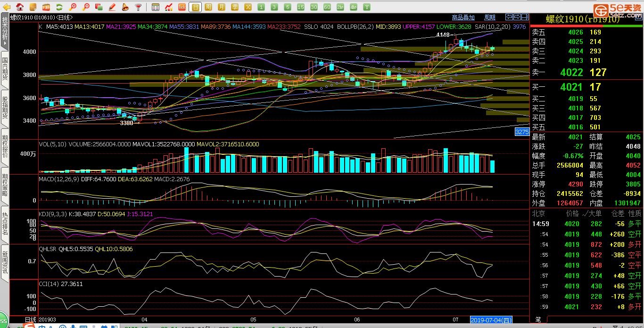Select the monthly (月) period button
Image resolution: width=644 pixels, height=328 pixels.
pos(222,7)
